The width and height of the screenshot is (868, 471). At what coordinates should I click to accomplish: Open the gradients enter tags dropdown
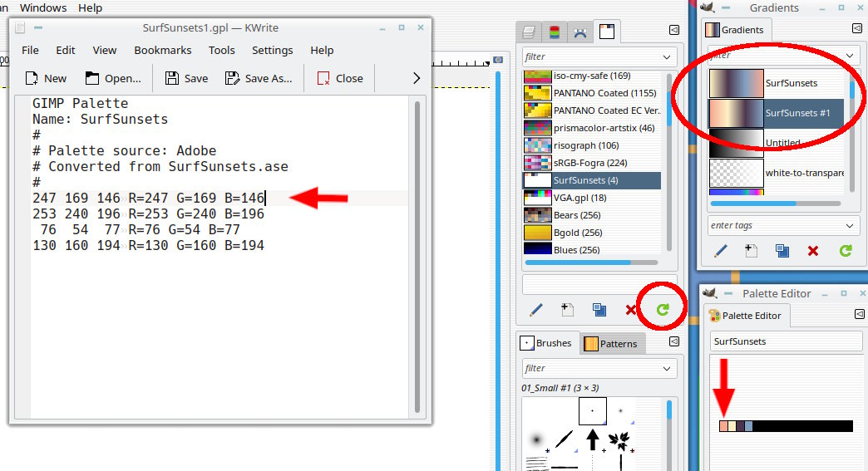pos(849,226)
